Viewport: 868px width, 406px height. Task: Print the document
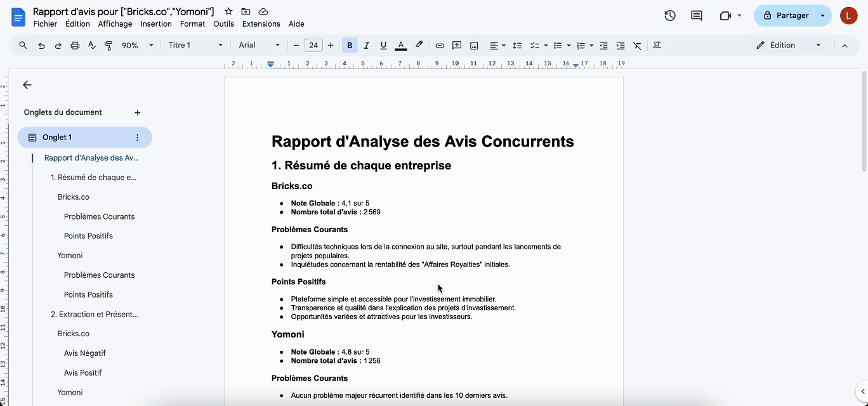click(x=75, y=45)
